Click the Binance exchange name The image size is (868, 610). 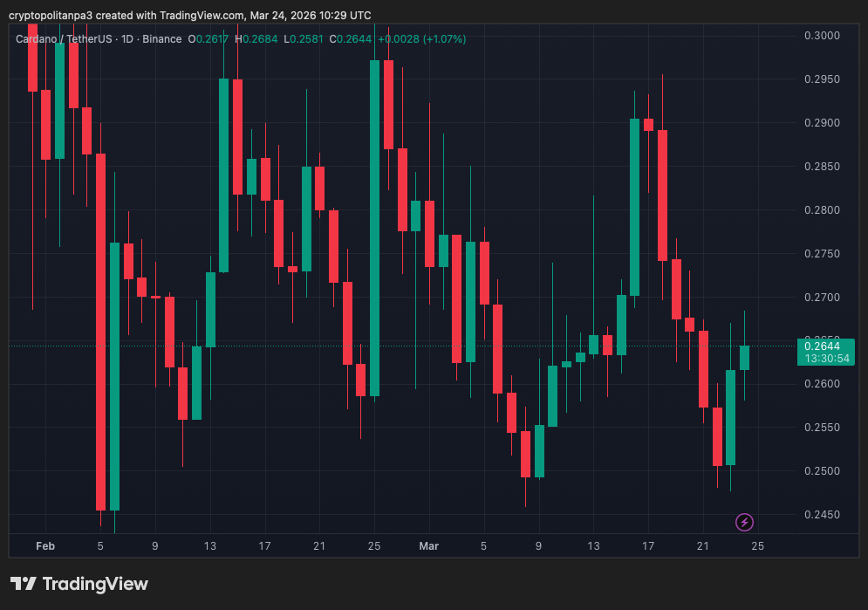tap(162, 39)
